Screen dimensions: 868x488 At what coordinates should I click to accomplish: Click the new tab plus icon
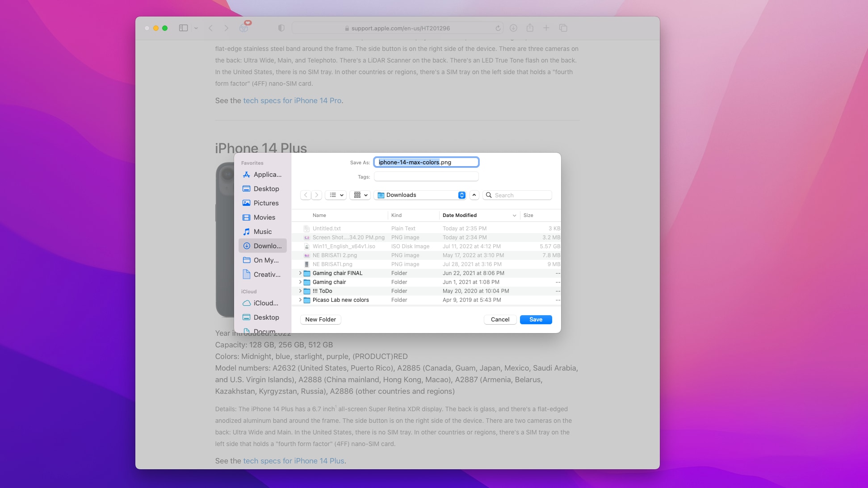[546, 28]
